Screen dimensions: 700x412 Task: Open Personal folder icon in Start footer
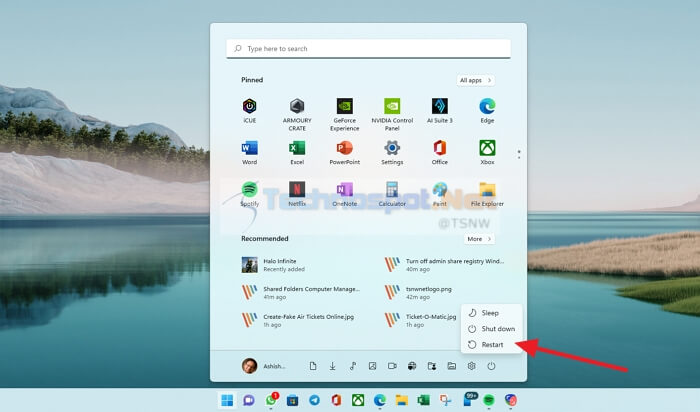432,366
